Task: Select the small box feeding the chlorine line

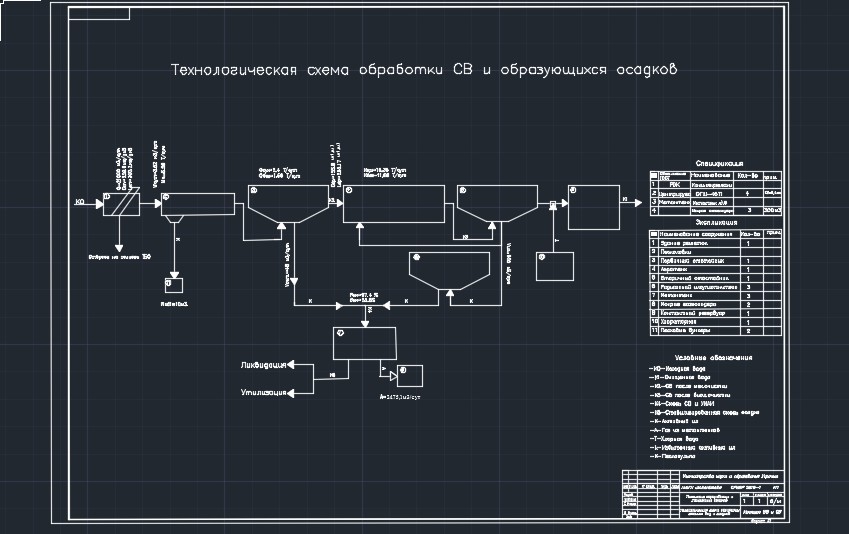Action: [x=554, y=266]
